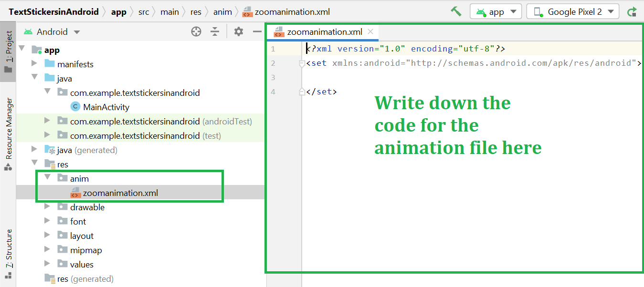This screenshot has width=644, height=287.
Task: Click the anim breadcrumb item
Action: click(x=222, y=12)
